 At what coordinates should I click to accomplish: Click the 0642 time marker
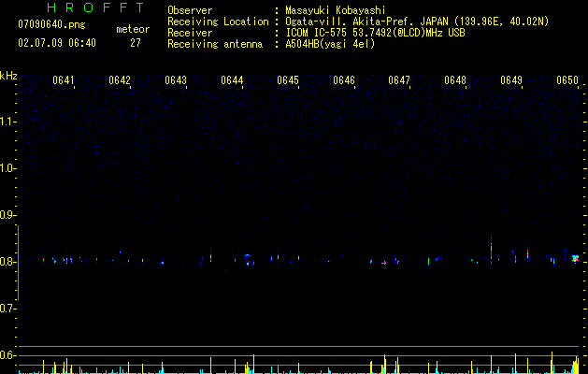(120, 80)
